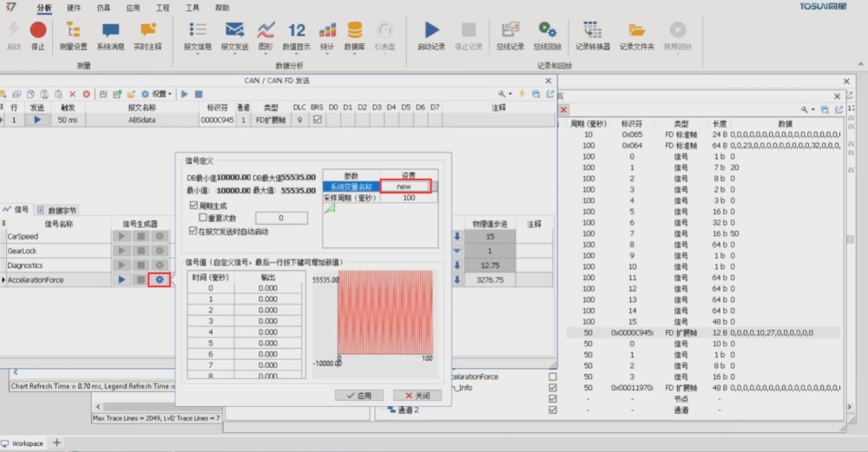This screenshot has width=868, height=452.
Task: Switch to the 数据字节 tab
Action: 57,210
